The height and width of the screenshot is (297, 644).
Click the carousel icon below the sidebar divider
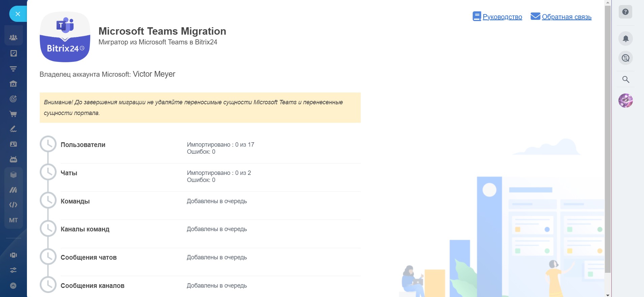pos(13,255)
